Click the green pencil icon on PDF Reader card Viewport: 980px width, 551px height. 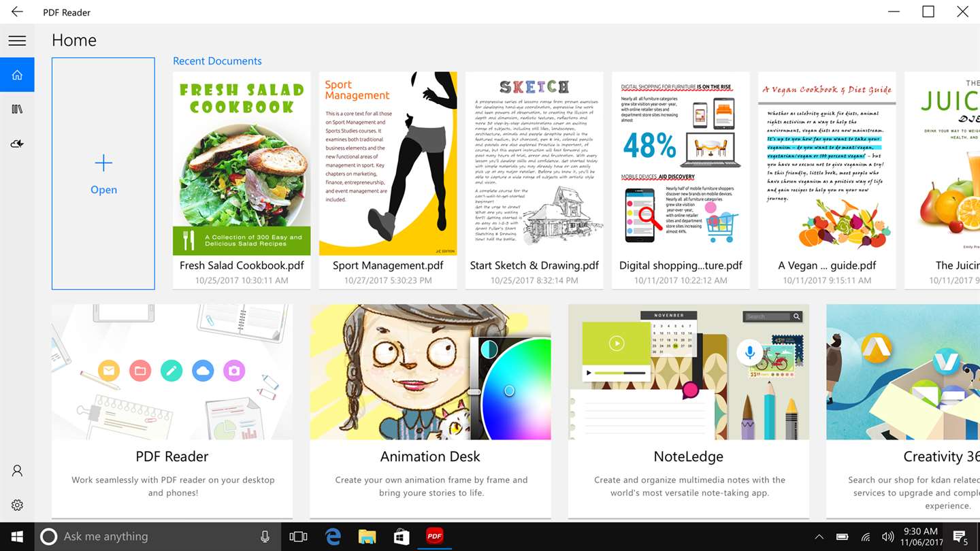click(x=171, y=371)
